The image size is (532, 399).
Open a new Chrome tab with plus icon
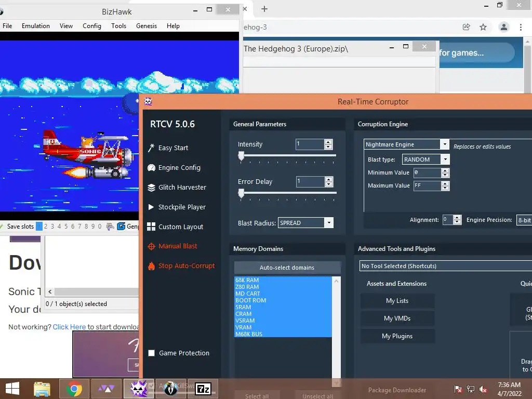[x=264, y=9]
